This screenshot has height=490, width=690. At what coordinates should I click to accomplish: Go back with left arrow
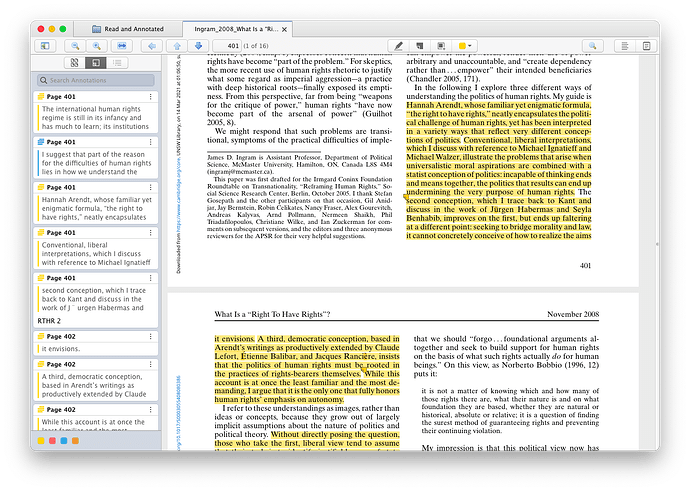pyautogui.click(x=152, y=46)
